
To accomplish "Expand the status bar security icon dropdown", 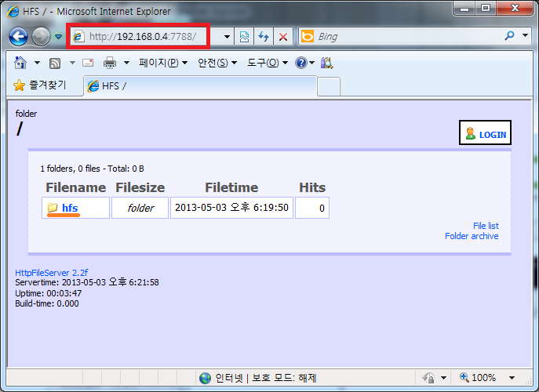I will click(443, 378).
